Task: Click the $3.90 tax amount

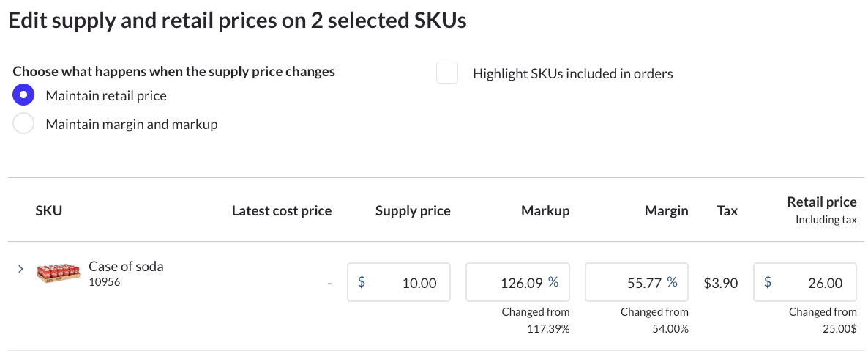Action: pos(720,283)
